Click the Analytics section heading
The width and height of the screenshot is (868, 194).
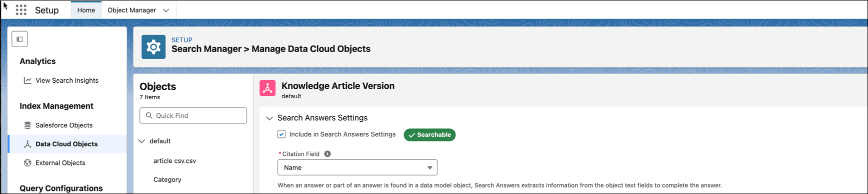tap(37, 61)
